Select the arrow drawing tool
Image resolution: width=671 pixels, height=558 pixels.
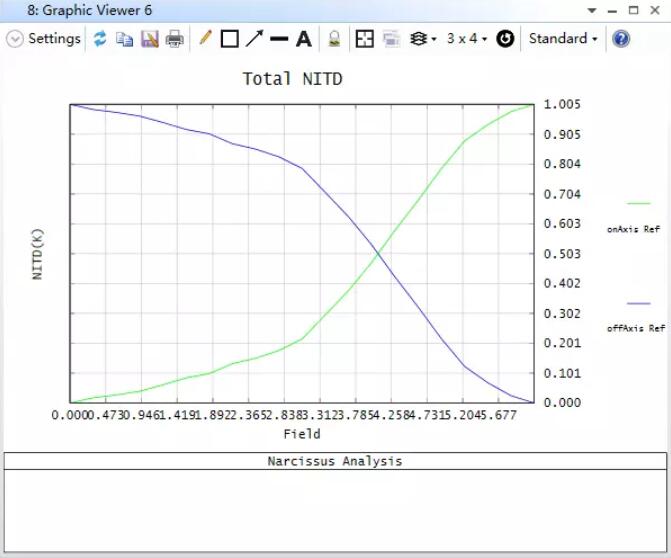coord(254,39)
